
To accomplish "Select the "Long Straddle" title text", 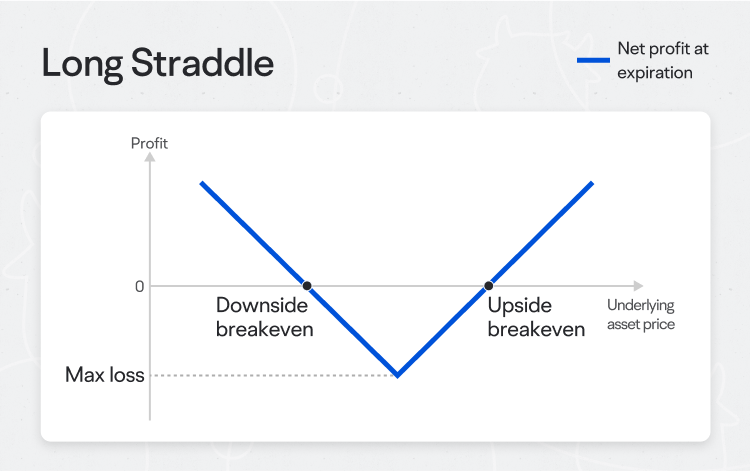I will point(157,63).
